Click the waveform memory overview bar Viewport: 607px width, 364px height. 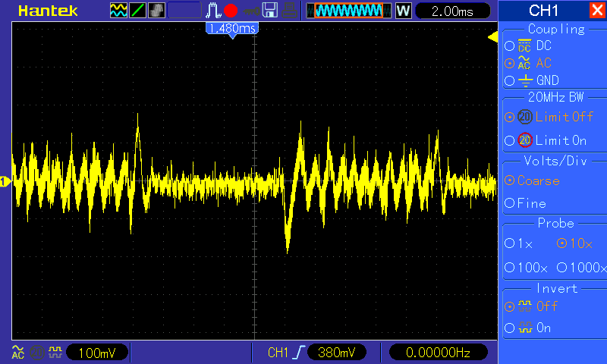[x=349, y=11]
